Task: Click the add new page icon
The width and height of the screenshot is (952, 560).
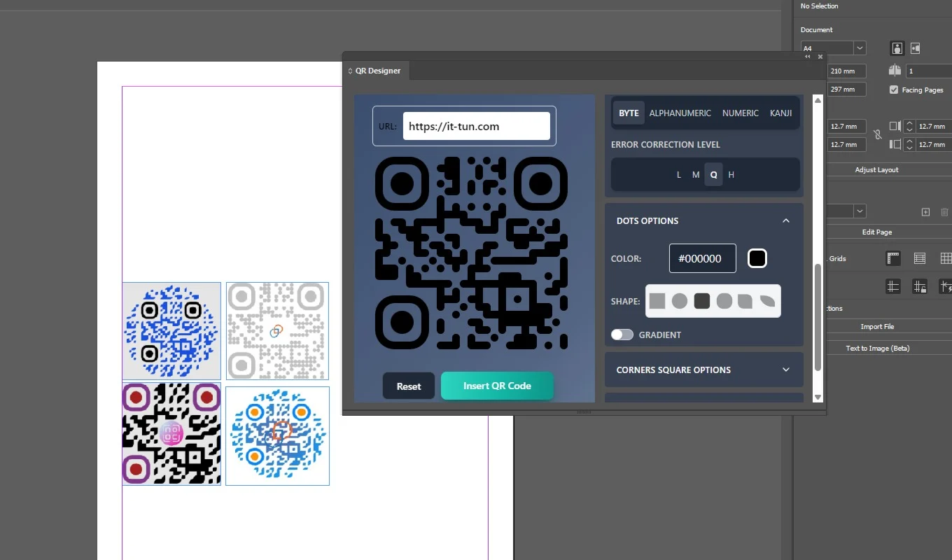Action: pyautogui.click(x=925, y=211)
